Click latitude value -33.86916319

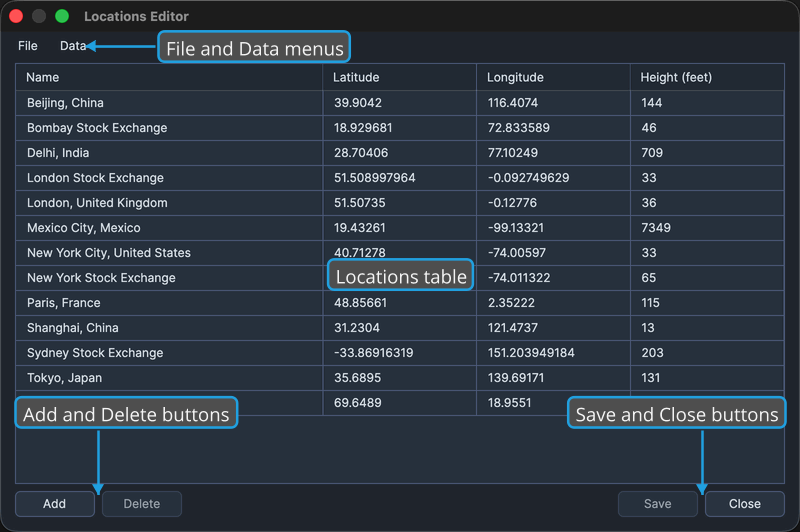(x=373, y=353)
